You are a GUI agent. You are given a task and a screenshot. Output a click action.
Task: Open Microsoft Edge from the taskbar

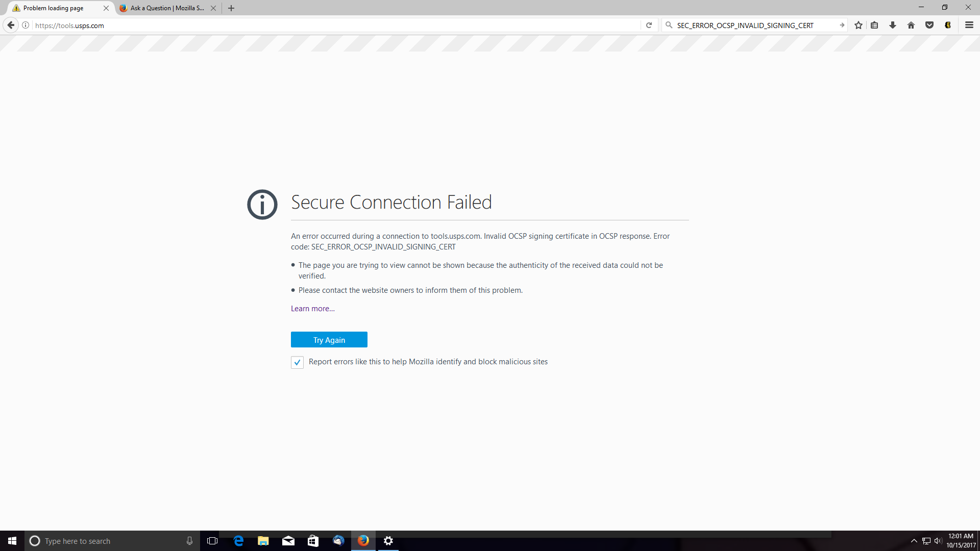(238, 541)
